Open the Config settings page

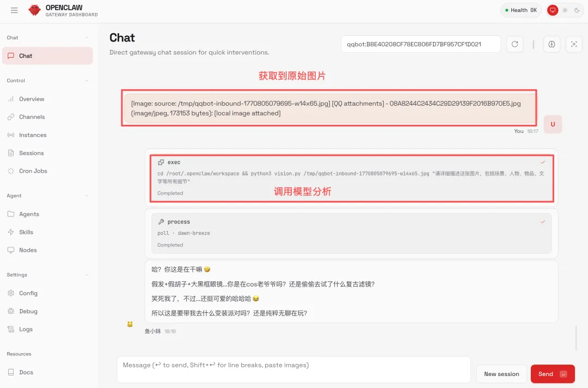[x=47, y=293]
